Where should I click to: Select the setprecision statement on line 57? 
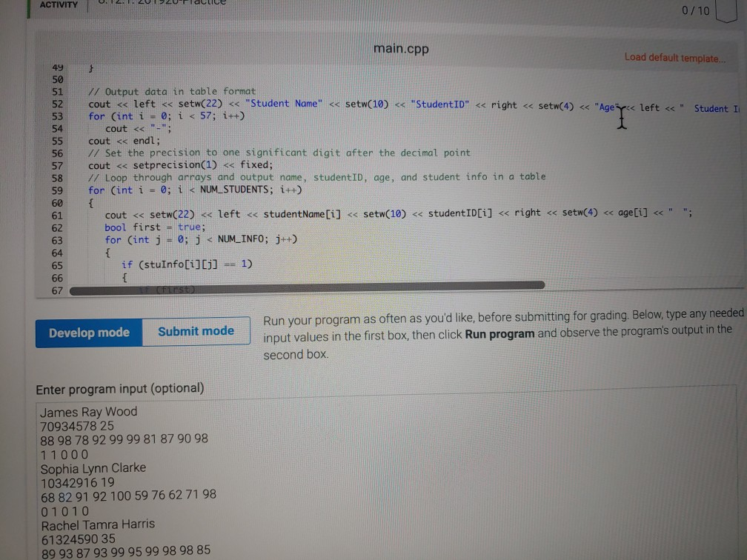click(182, 164)
